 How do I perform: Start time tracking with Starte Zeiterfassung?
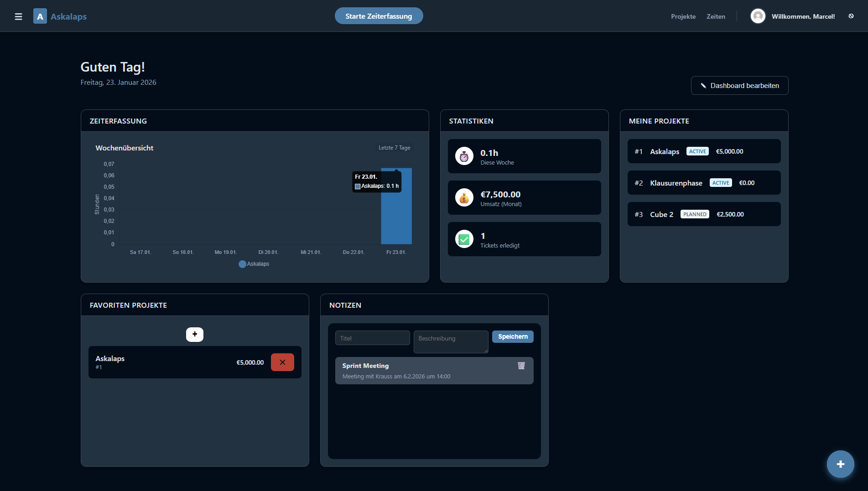(x=379, y=16)
